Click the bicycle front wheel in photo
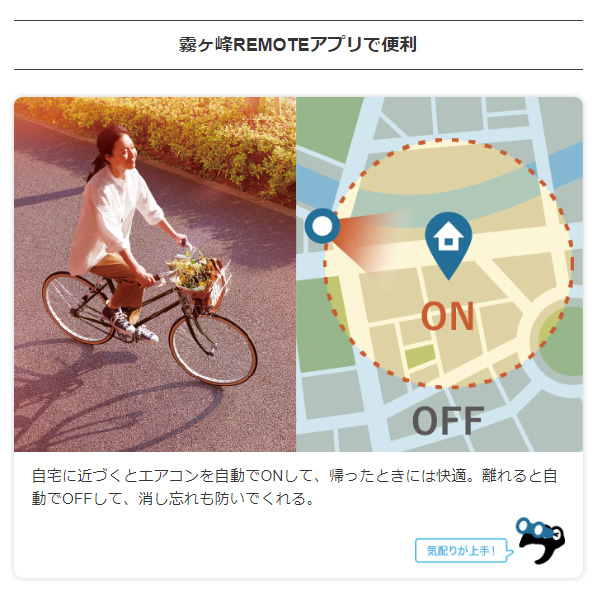Viewport: 600px width, 600px height. pos(213,349)
